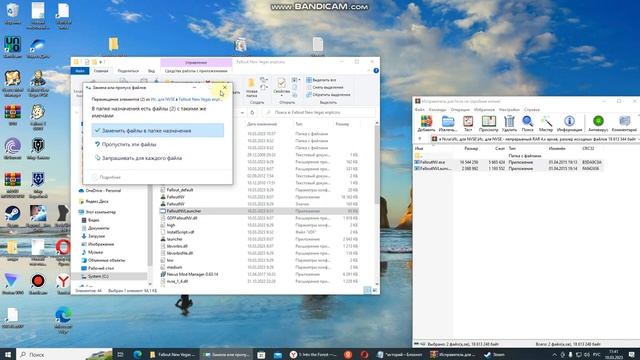640x360 pixels.
Task: Choose "Заменить файлы в папке назначения"
Action: (x=158, y=131)
